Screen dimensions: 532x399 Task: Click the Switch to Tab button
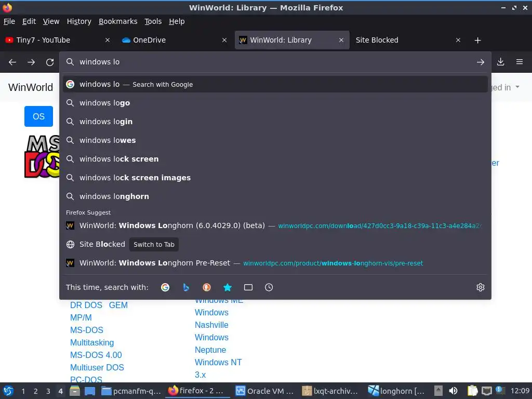pos(154,244)
